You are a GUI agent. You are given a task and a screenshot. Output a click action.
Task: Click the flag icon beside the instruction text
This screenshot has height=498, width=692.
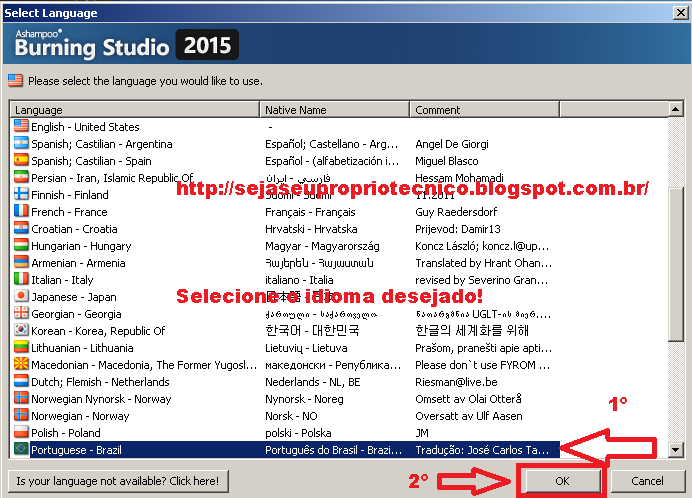point(15,80)
